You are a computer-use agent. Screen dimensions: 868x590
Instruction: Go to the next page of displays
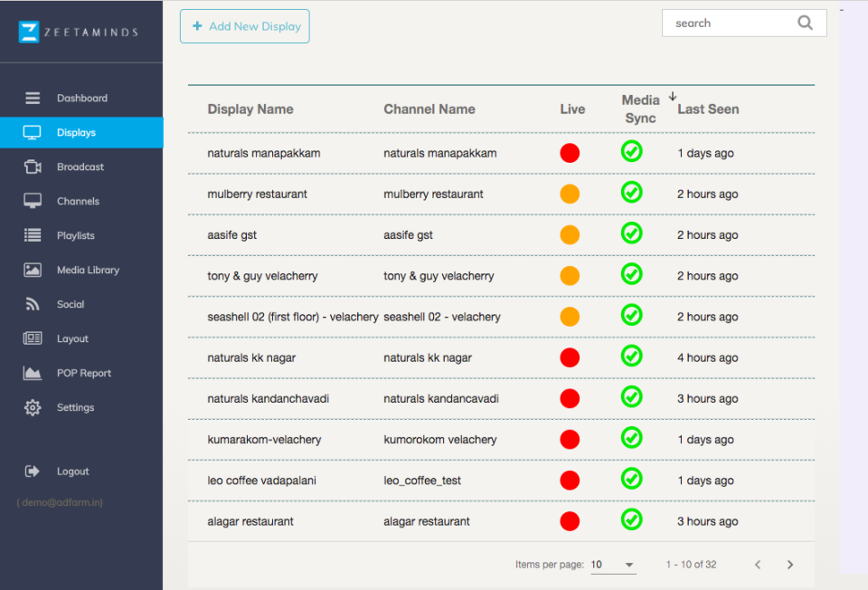(x=790, y=565)
